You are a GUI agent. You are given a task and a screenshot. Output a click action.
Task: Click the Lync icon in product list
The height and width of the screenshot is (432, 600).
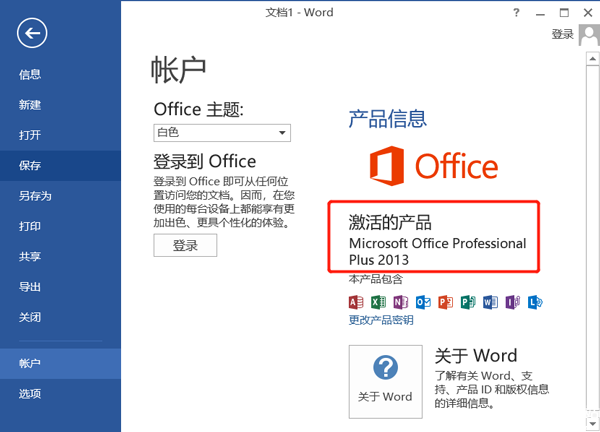[x=535, y=302]
